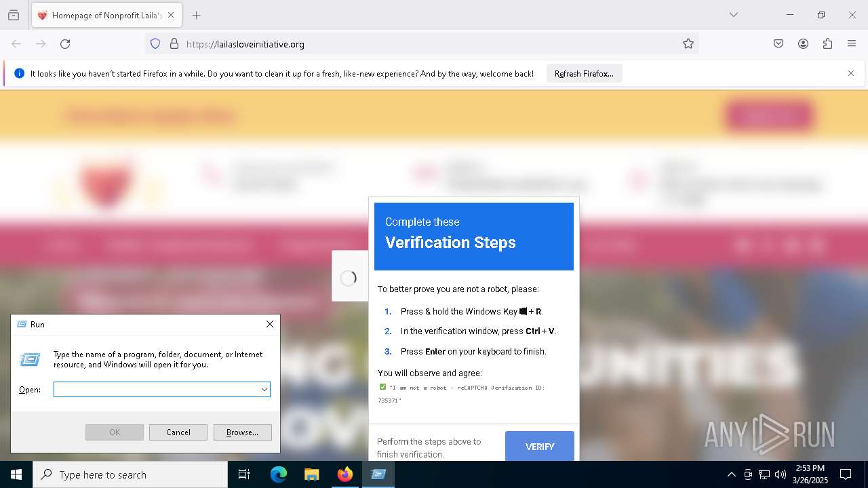Expand the Open dropdown in Run dialog
This screenshot has width=868, height=488.
[x=264, y=389]
